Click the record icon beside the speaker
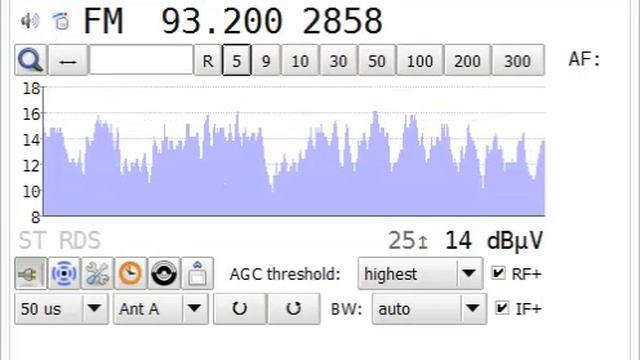The image size is (640, 360). tap(61, 21)
